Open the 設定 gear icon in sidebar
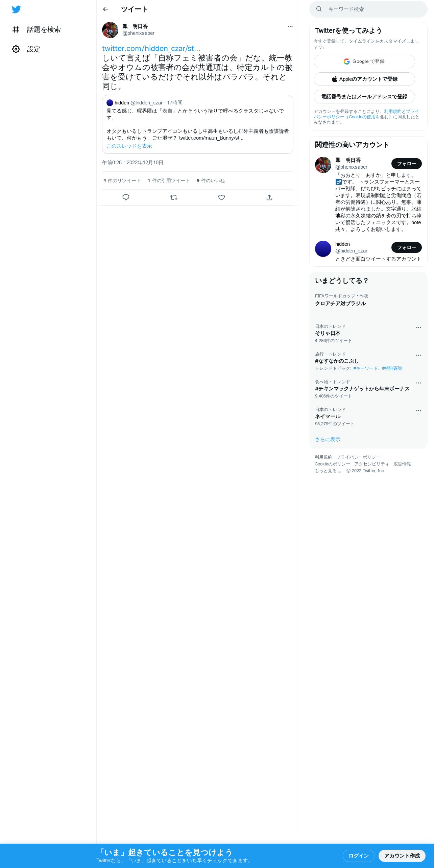 (16, 49)
